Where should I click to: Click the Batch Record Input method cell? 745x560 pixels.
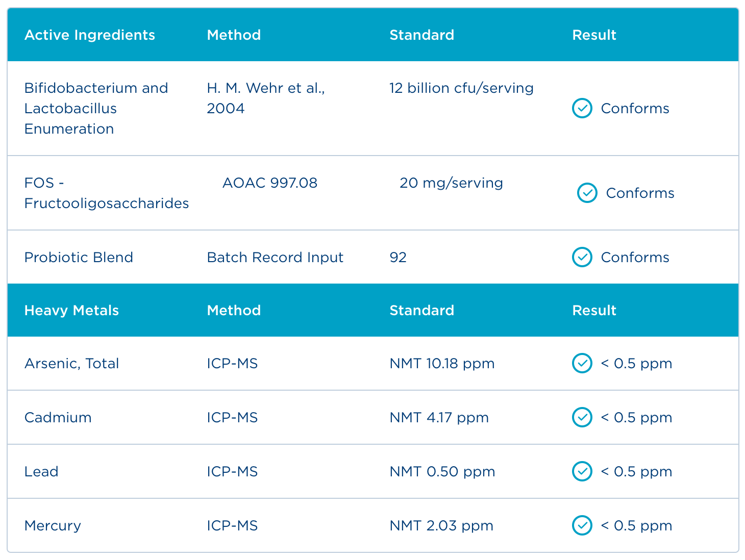[x=275, y=257]
